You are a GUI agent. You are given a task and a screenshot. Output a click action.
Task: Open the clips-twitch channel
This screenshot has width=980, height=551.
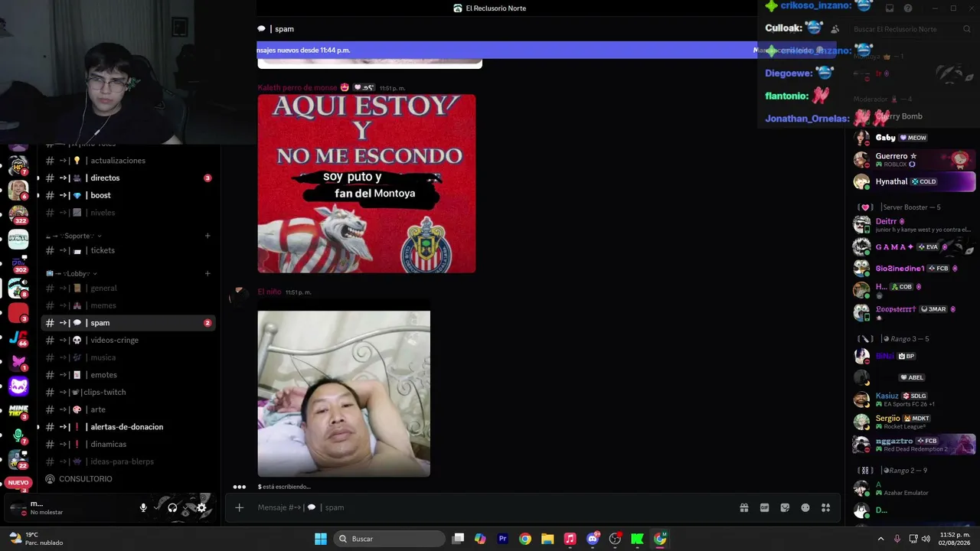(128, 392)
